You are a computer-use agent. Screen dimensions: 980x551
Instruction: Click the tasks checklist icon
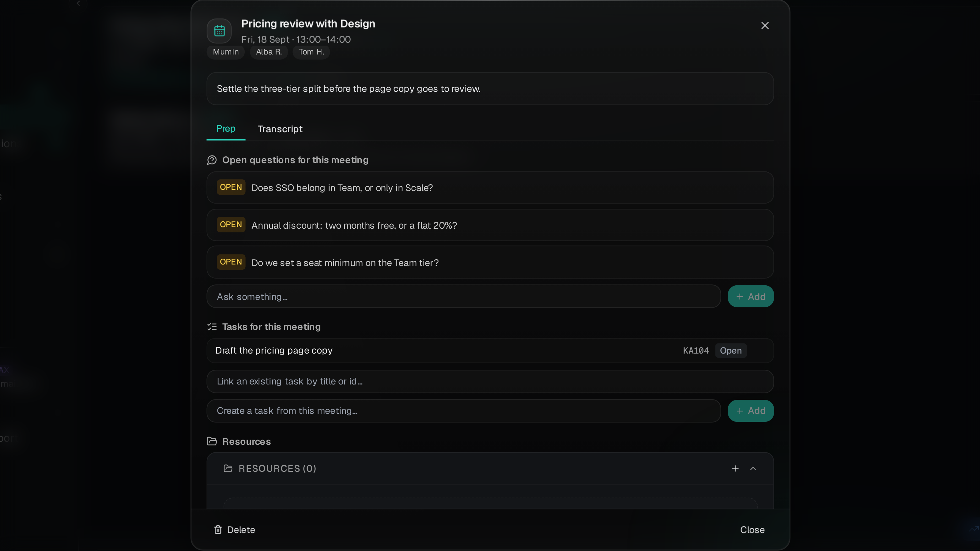[212, 327]
